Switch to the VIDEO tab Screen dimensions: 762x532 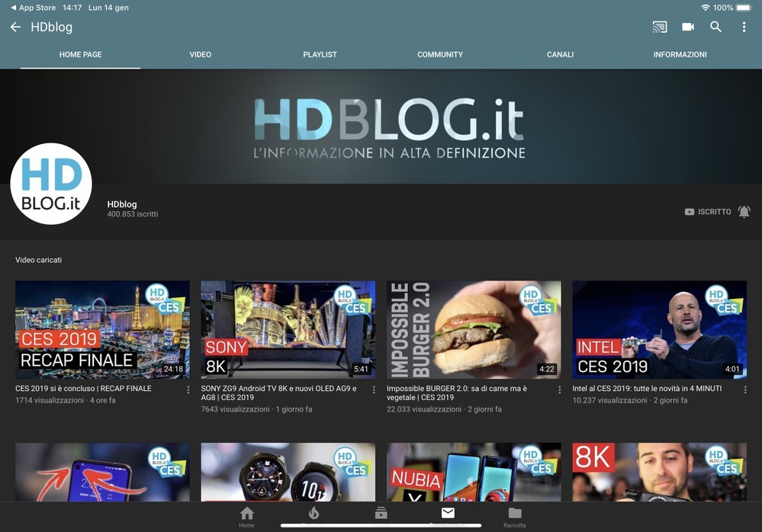[200, 54]
